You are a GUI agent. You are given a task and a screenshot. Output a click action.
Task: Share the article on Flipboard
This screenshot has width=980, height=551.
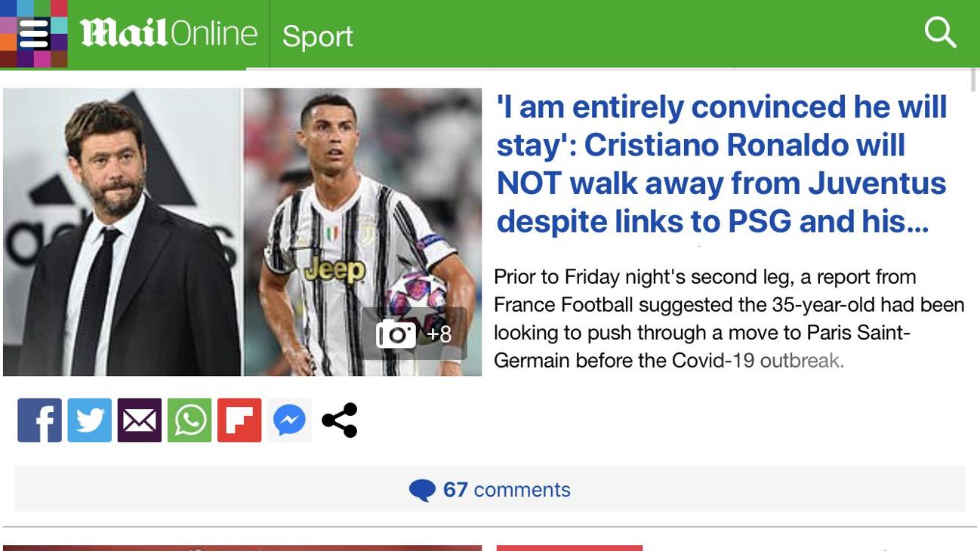238,420
